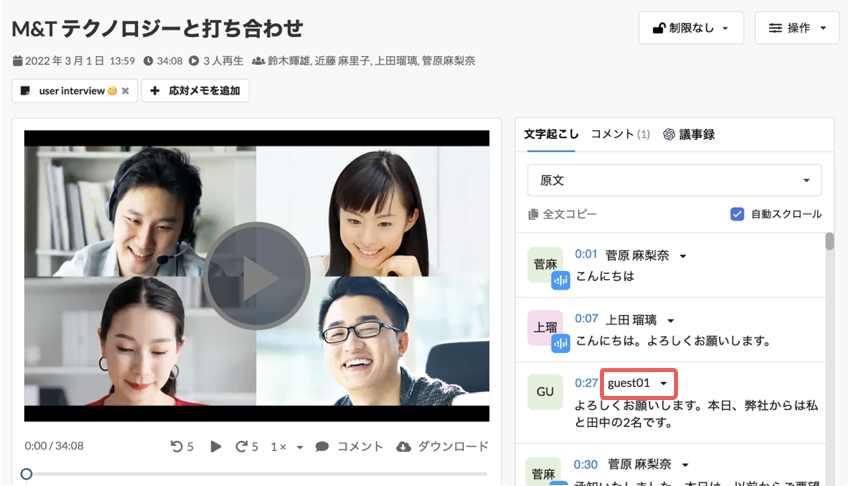Toggle the 自動スクロール checkbox
Viewport: 848px width, 486px height.
(737, 214)
